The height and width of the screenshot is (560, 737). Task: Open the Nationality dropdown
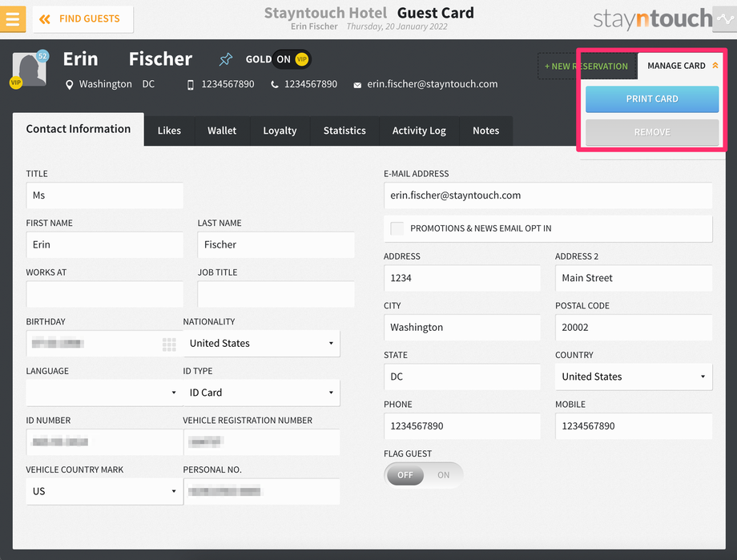[261, 343]
